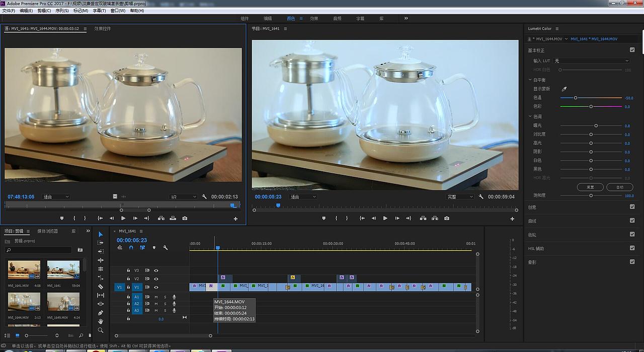
Task: Open program monitor zoom 适合 dropdown
Action: coord(303,197)
